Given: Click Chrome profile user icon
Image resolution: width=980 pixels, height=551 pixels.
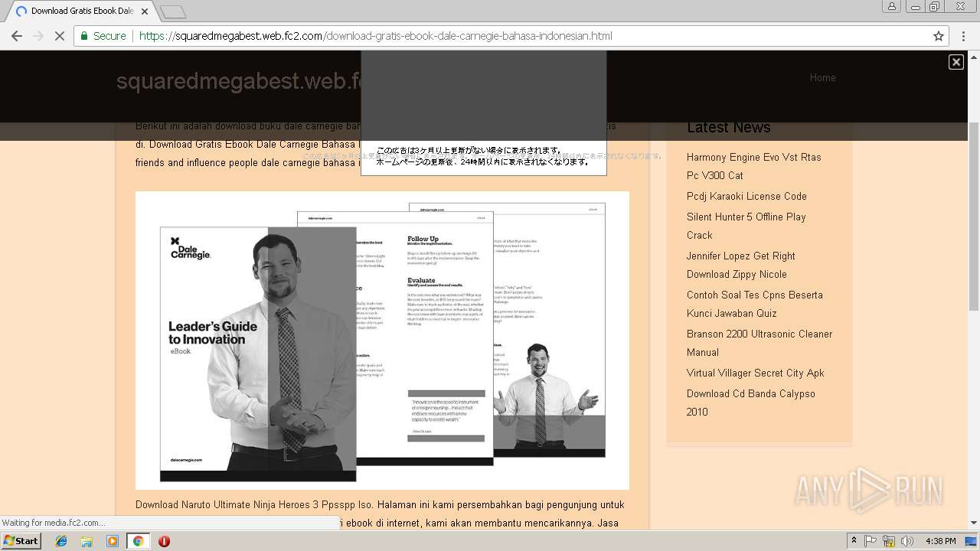Looking at the screenshot, I should (x=892, y=6).
